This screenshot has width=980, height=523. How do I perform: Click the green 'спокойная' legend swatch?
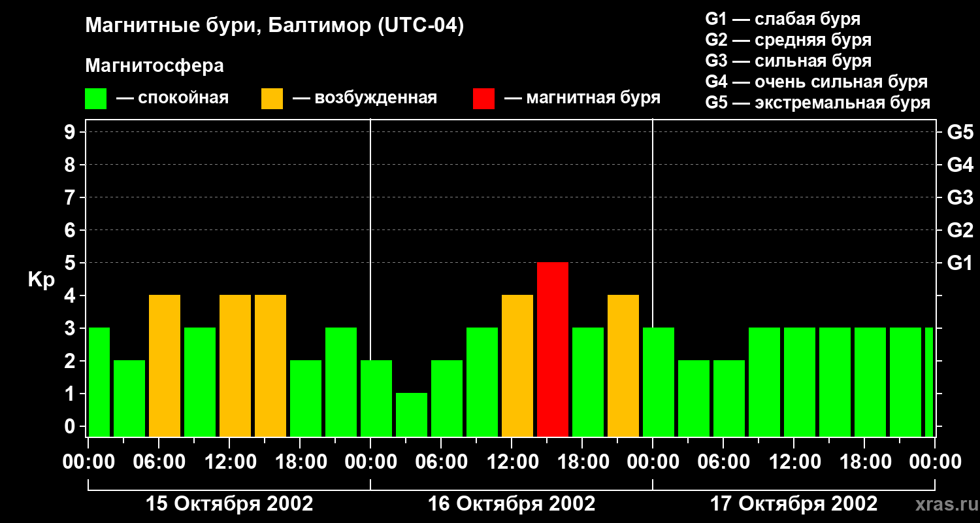95,99
